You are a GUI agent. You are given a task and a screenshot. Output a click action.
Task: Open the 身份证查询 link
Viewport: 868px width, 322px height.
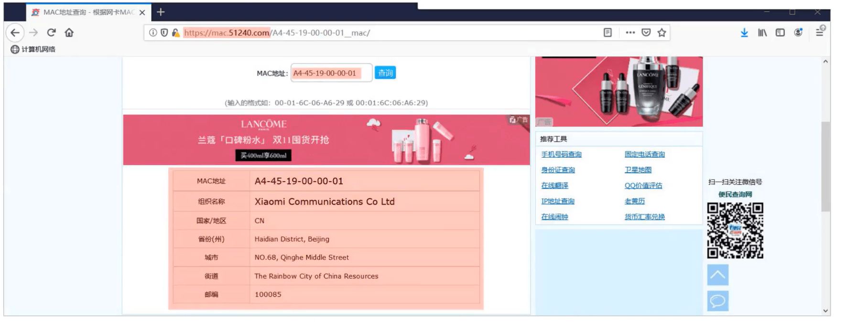click(x=558, y=170)
